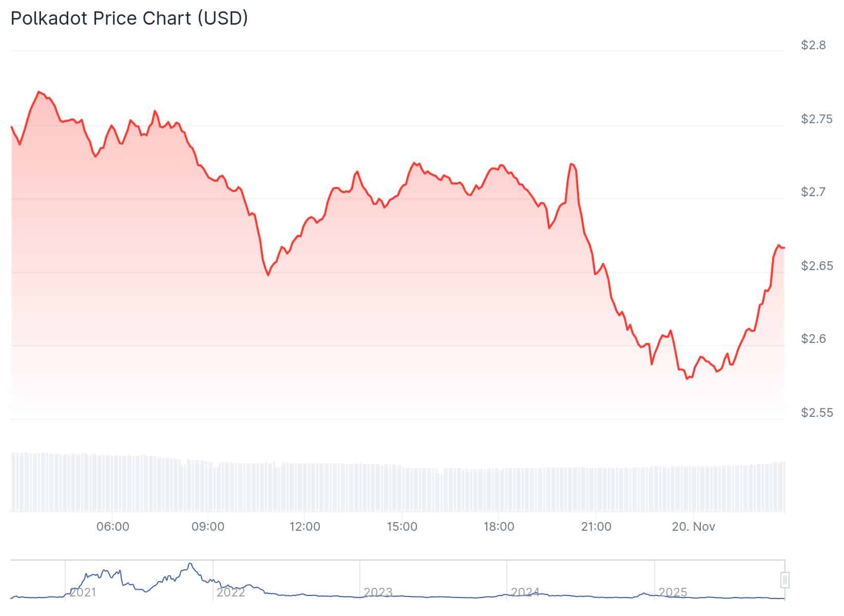
Task: Select the 2025 navigator label
Action: point(673,592)
